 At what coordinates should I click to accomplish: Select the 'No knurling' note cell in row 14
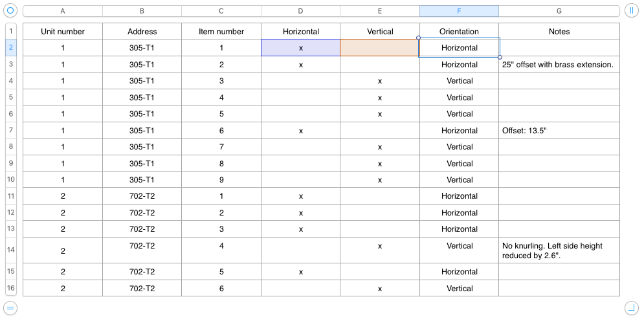[559, 250]
